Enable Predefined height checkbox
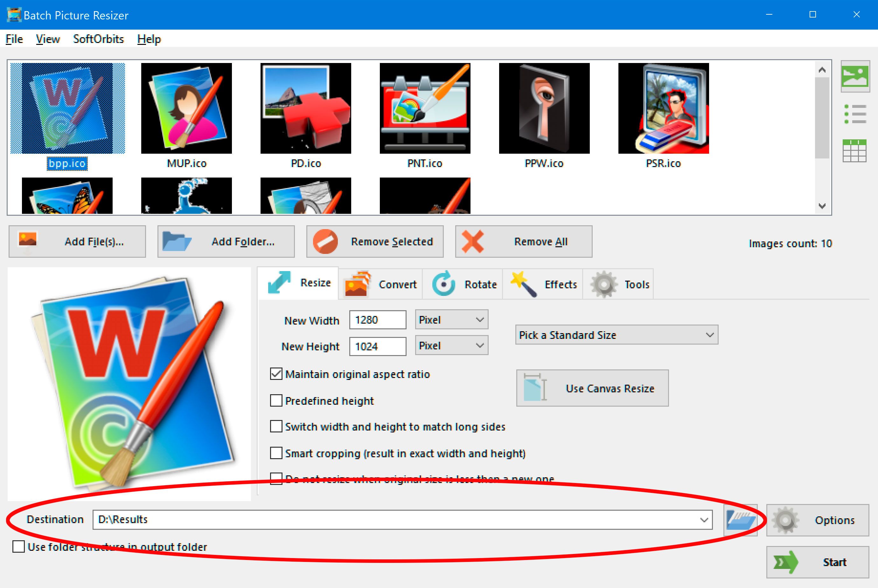This screenshot has height=588, width=878. [275, 401]
